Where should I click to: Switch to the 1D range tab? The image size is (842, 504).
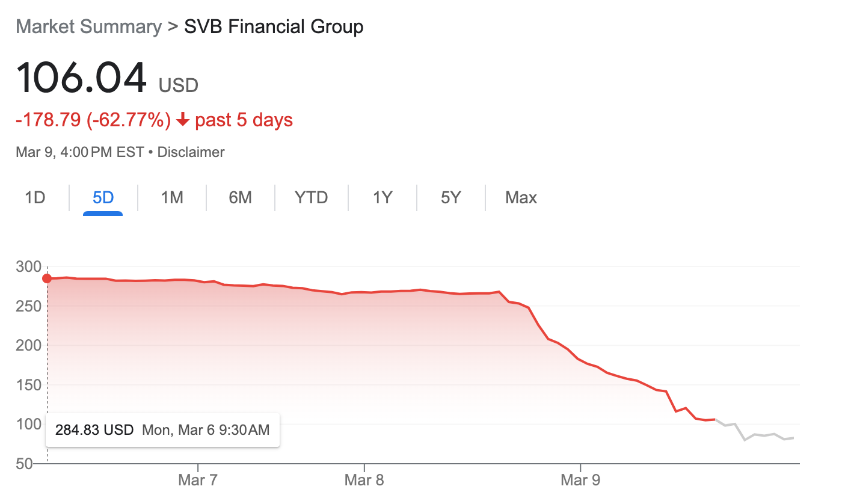[35, 197]
